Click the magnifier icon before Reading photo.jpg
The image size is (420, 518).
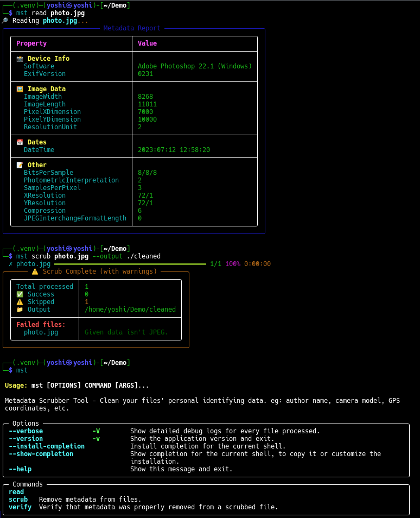(5, 21)
